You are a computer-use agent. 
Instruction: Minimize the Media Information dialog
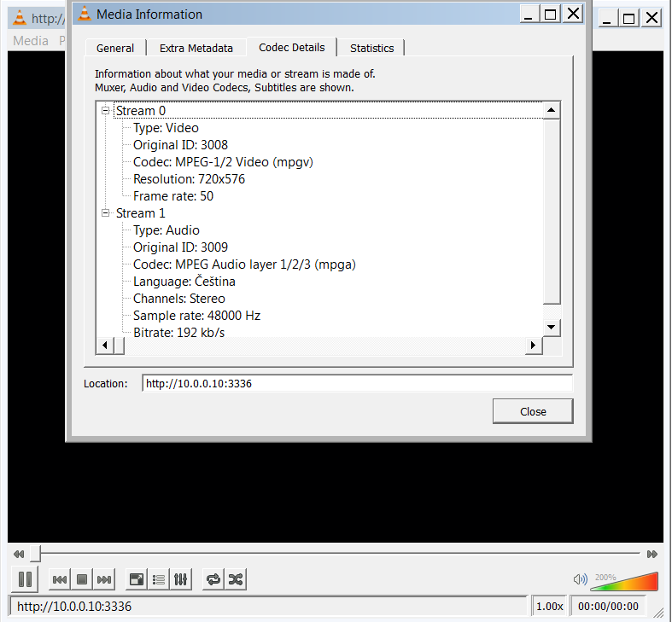pos(529,15)
